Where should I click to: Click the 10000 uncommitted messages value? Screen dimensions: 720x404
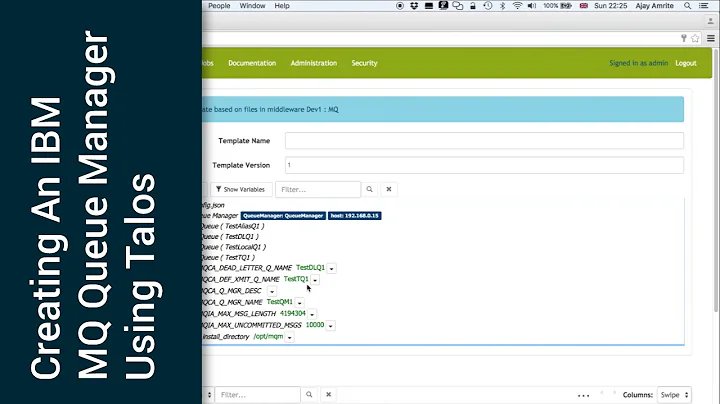point(315,325)
